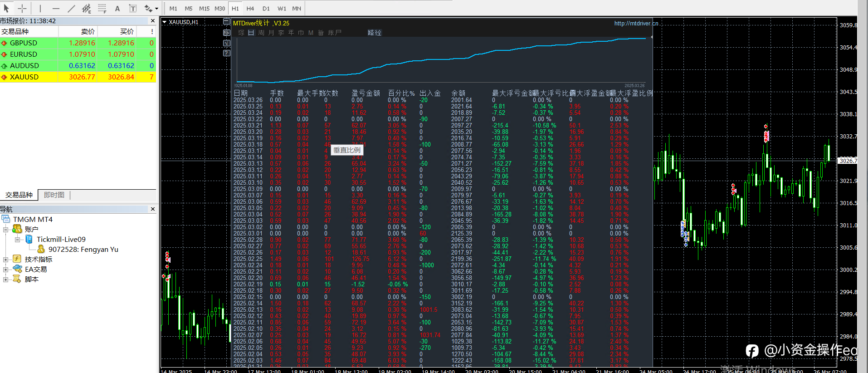Switch chart to M5 timeframe
Screen dimensions: 868x373
point(189,8)
